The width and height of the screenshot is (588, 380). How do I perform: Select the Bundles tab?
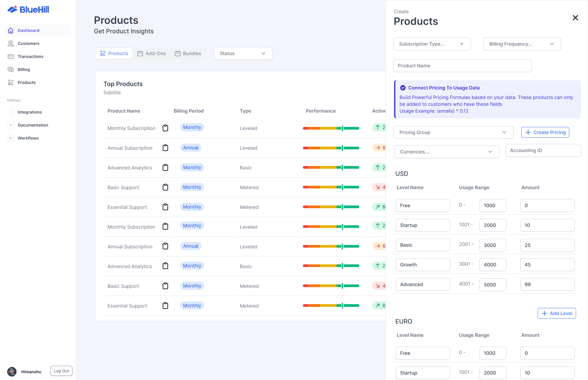click(x=188, y=53)
